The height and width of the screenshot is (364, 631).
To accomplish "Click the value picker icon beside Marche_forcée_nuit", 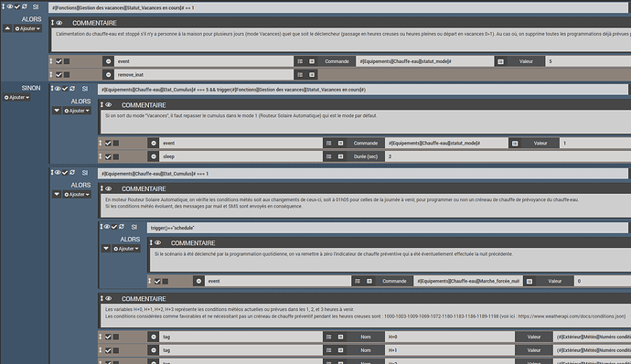I will point(529,281).
